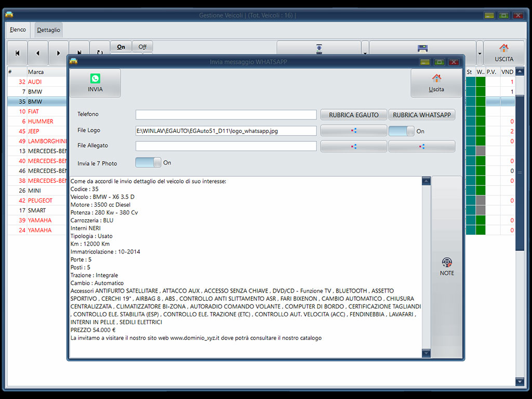Click into the File Allegato field

point(226,146)
